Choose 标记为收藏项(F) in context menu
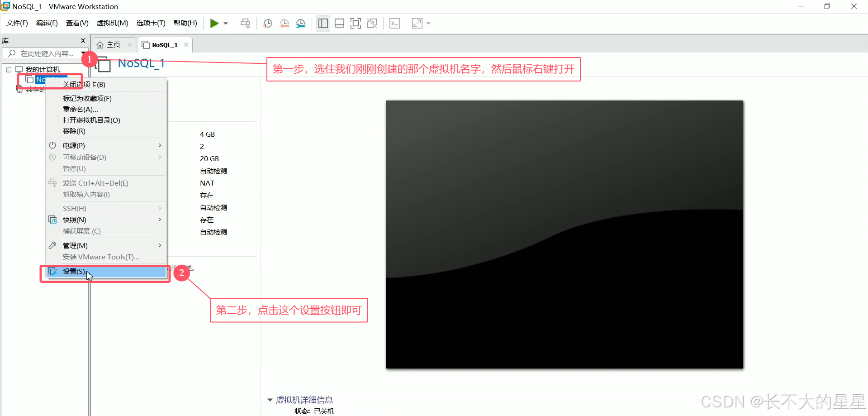The width and height of the screenshot is (868, 416). [106, 99]
